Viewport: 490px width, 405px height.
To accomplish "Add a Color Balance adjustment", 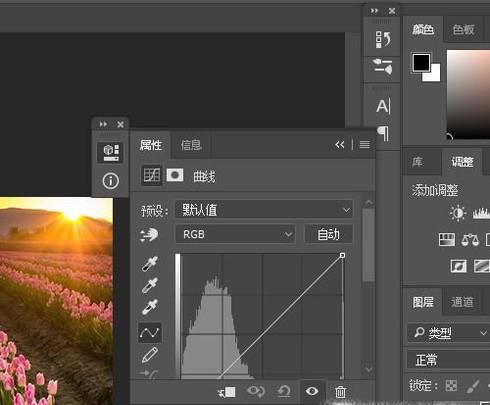I will click(470, 240).
